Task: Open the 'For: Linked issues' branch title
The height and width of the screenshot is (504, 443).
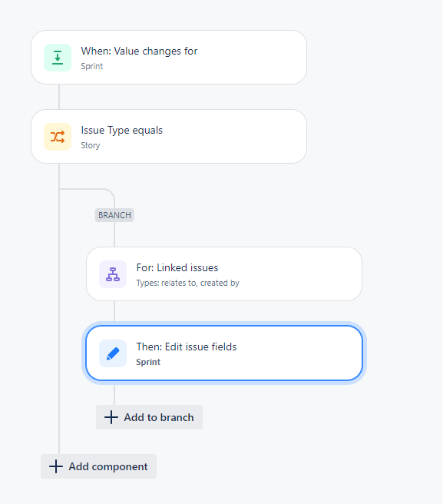Action: (177, 267)
